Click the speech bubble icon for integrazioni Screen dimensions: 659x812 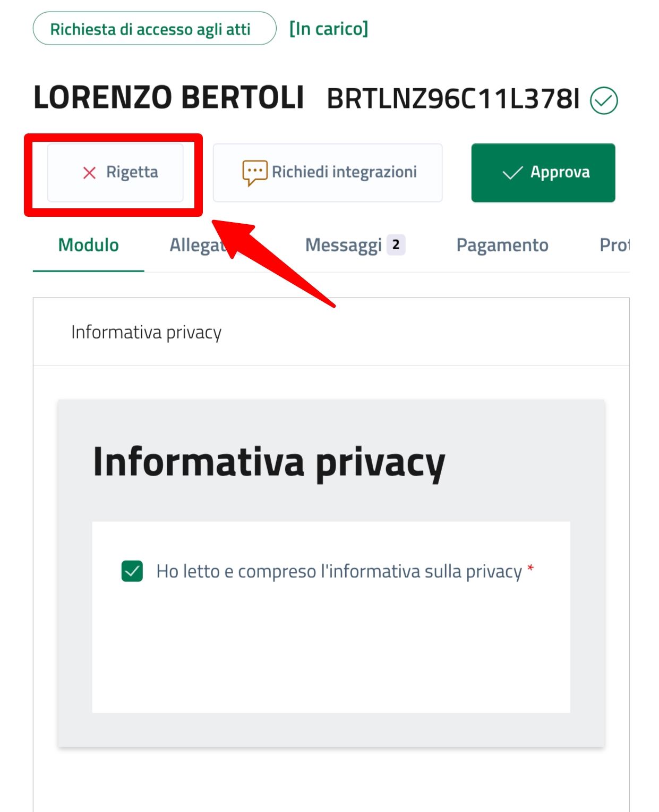coord(254,173)
